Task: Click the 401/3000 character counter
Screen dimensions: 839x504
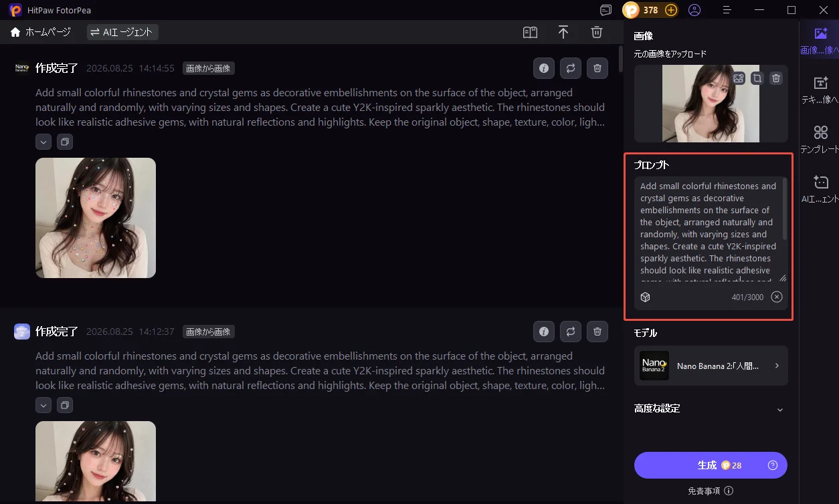Action: [x=747, y=297]
